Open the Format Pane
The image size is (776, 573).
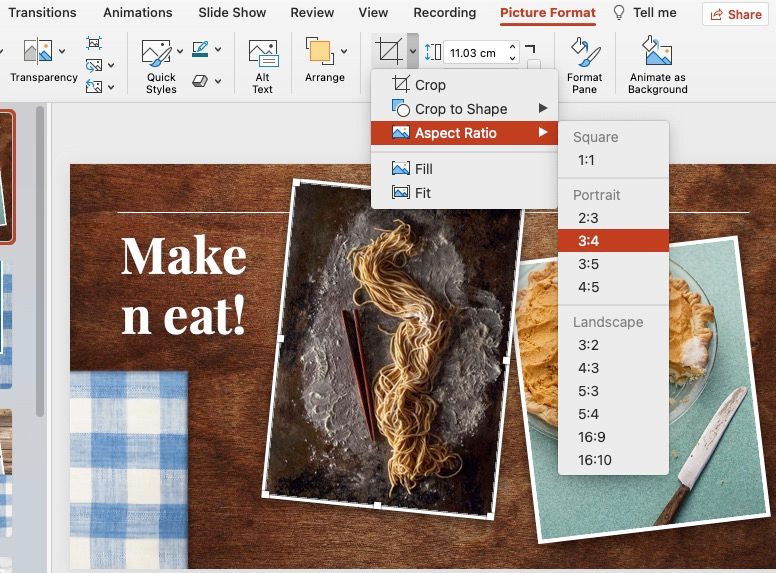[584, 66]
